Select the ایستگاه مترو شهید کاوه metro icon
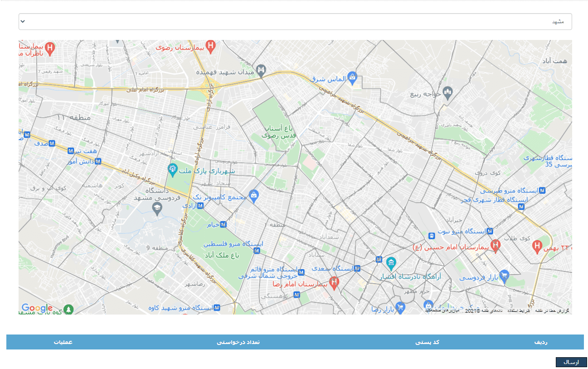Screen dimensions: 588x369 click(x=217, y=308)
